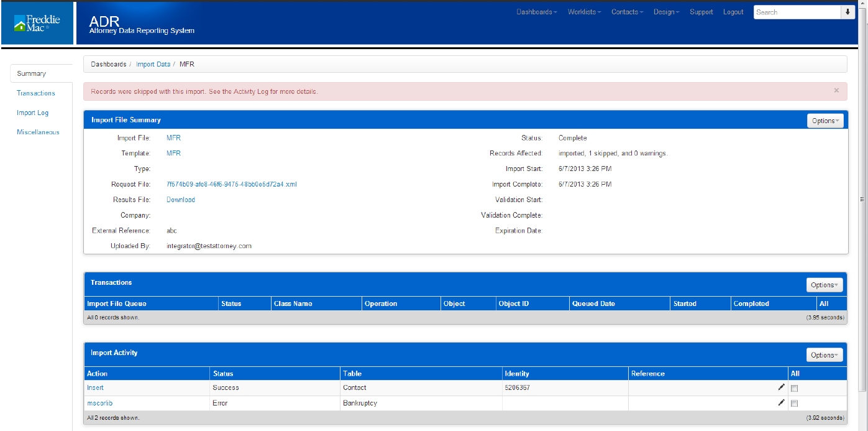The height and width of the screenshot is (431, 868).
Task: Click the search download arrow icon
Action: click(848, 12)
